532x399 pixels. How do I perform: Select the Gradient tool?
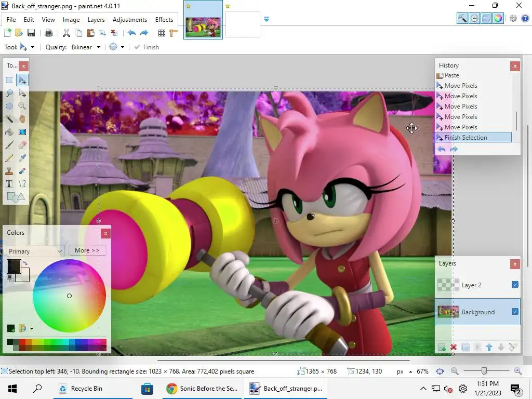pyautogui.click(x=22, y=132)
